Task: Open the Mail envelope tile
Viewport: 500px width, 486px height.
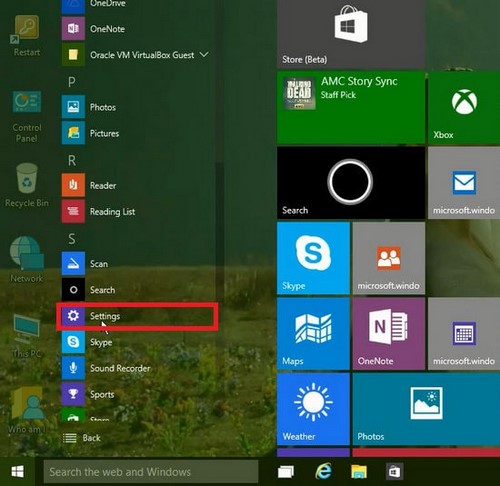Action: point(464,183)
